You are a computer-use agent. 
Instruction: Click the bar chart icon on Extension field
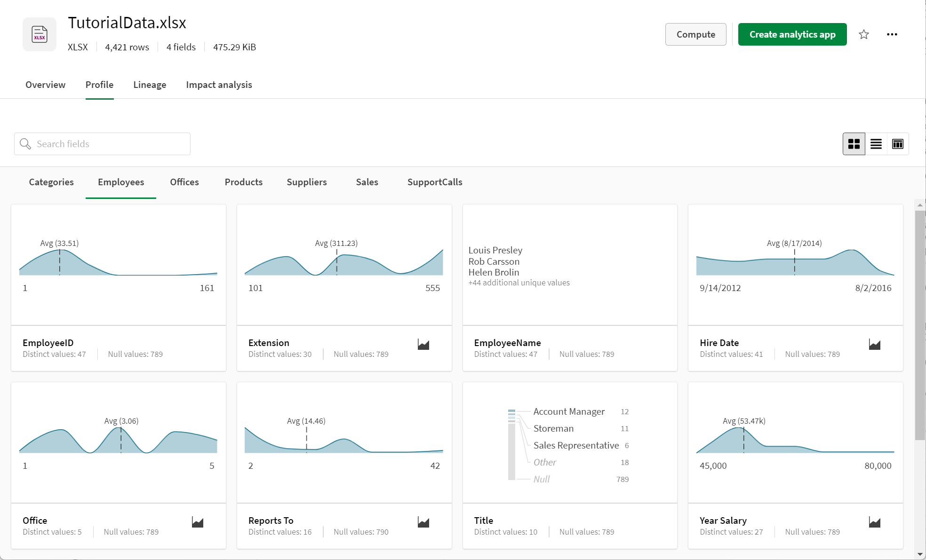coord(424,344)
